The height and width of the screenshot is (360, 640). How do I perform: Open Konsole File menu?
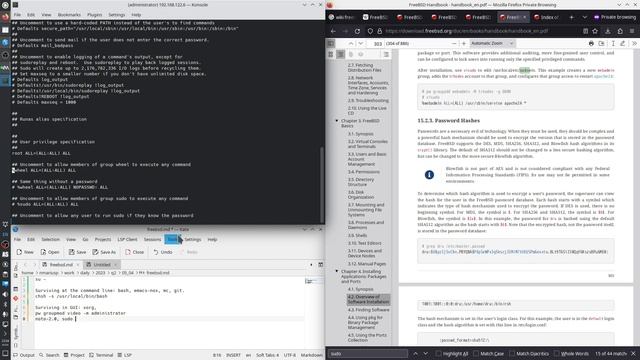[17, 15]
